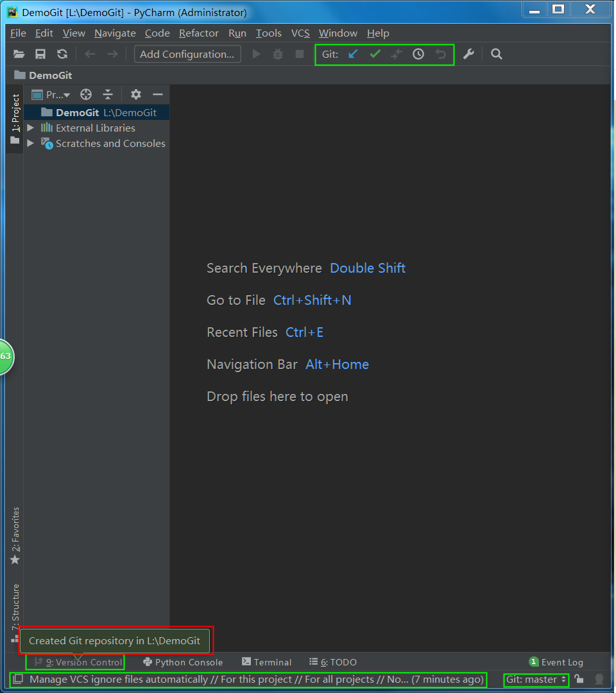The image size is (616, 693).
Task: Expand the External Libraries tree node
Action: click(x=30, y=128)
